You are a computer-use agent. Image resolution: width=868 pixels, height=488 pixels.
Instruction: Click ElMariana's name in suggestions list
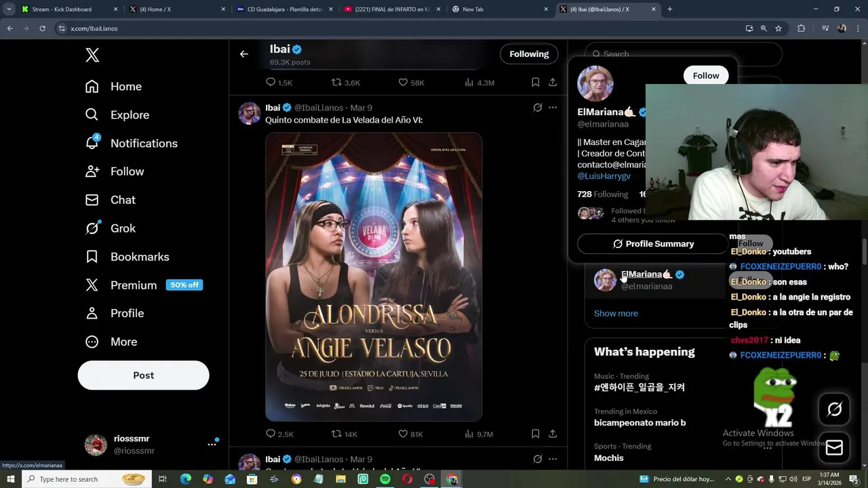(x=646, y=274)
